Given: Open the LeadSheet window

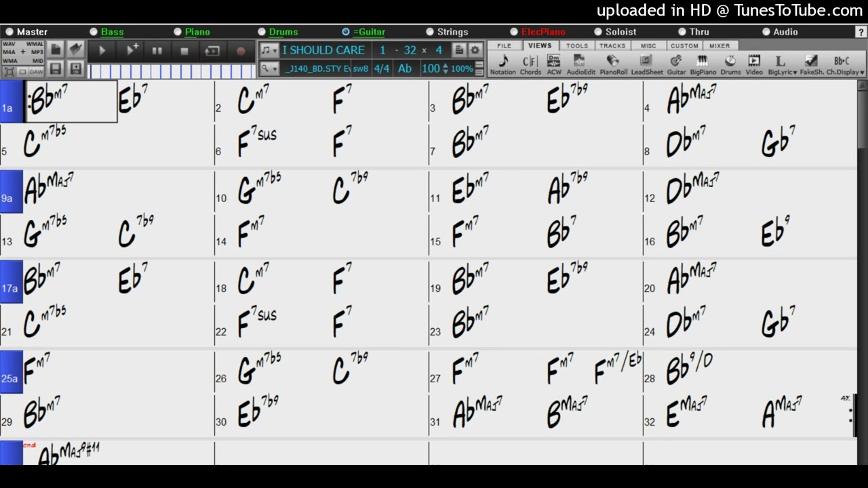Looking at the screenshot, I should [x=647, y=65].
